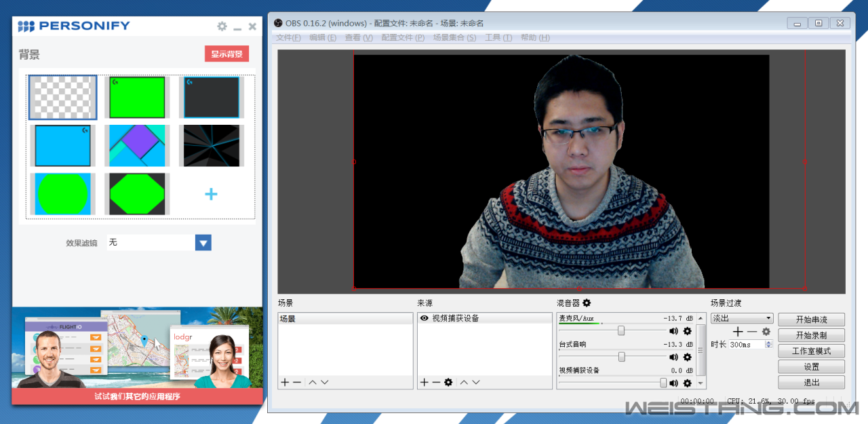Open Personify settings gear
Image resolution: width=868 pixels, height=424 pixels.
[x=222, y=26]
